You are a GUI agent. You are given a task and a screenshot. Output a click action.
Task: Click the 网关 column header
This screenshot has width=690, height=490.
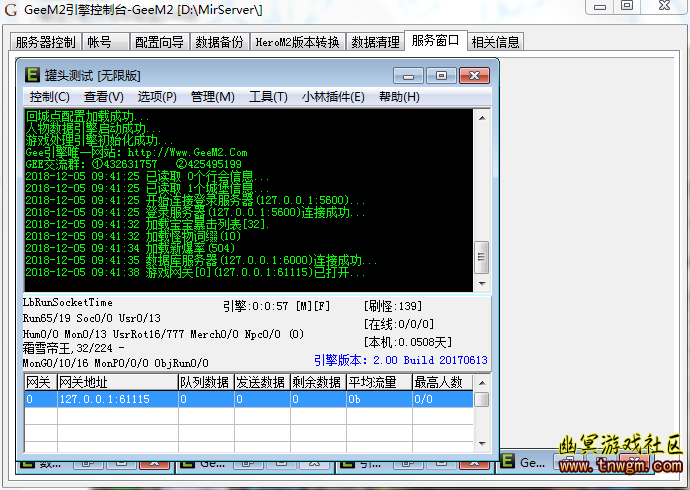point(40,382)
